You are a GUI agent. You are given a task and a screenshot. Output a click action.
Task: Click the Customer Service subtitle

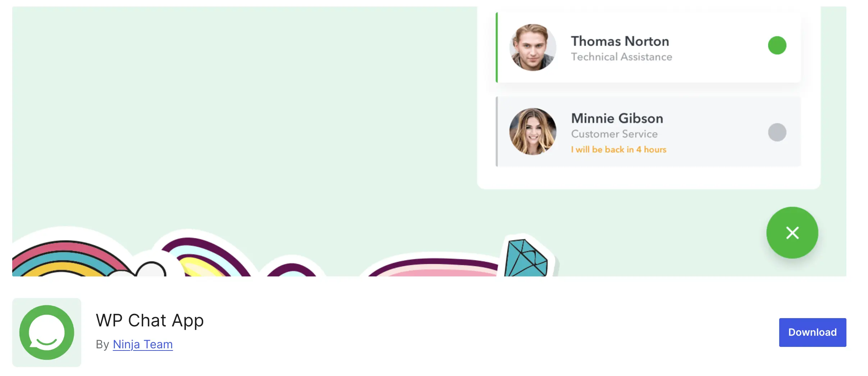[614, 134]
